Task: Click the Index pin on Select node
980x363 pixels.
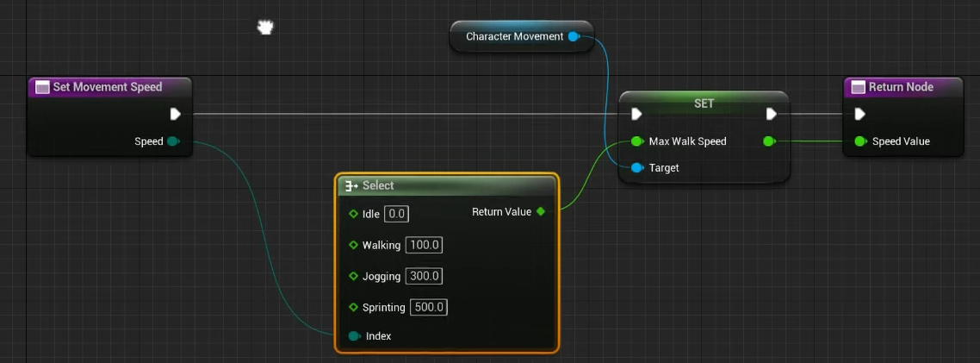Action: click(x=353, y=335)
